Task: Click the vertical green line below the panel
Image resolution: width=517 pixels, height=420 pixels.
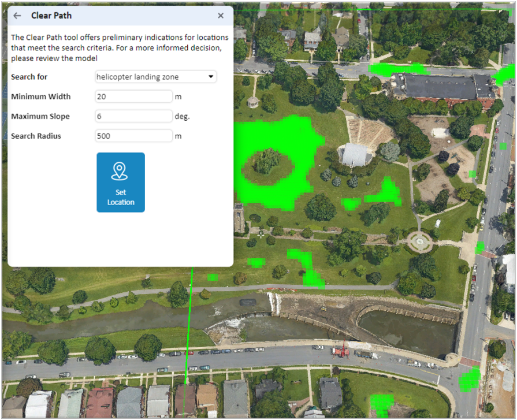Action: click(189, 324)
